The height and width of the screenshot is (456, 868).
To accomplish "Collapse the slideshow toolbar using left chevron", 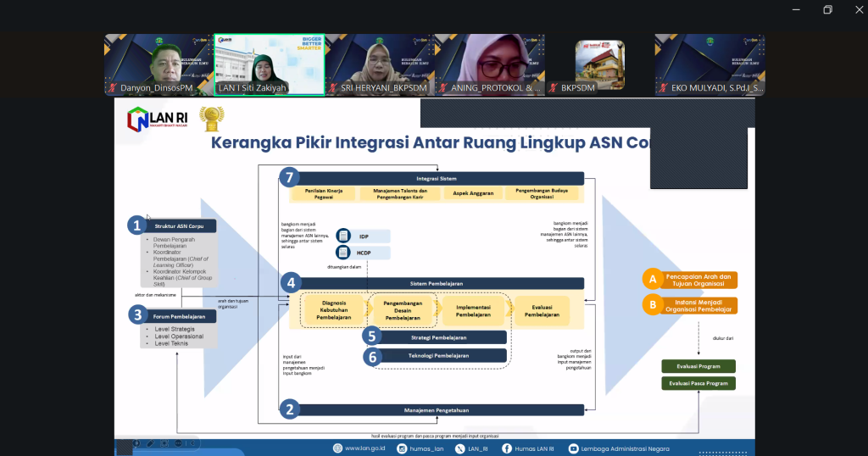I will (x=192, y=442).
